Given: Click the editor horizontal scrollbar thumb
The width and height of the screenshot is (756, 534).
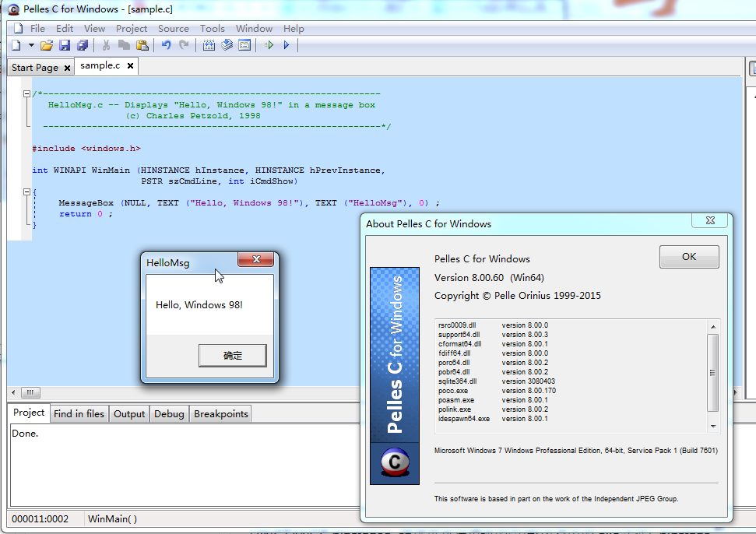Looking at the screenshot, I should (x=30, y=392).
